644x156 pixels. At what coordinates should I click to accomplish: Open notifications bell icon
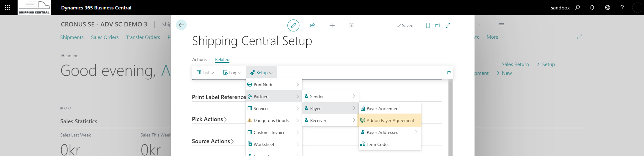592,8
